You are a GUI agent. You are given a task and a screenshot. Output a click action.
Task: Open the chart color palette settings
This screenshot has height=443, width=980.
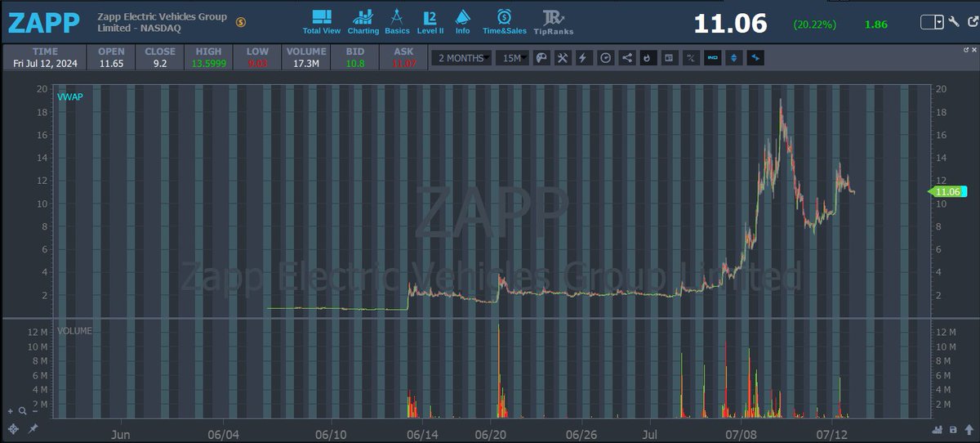[x=541, y=57]
